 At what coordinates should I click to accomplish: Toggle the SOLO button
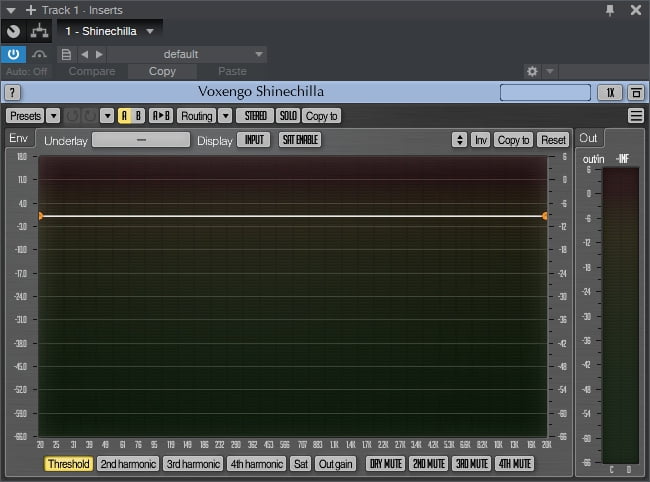288,116
